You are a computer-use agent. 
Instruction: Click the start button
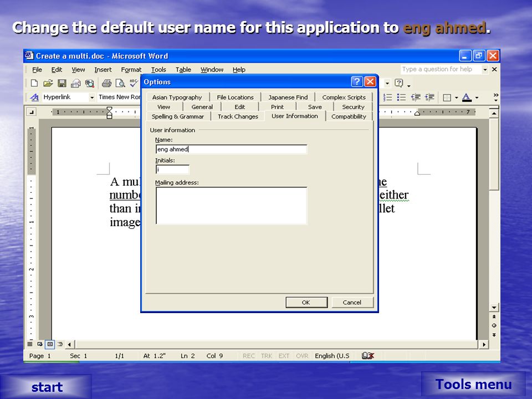point(46,387)
